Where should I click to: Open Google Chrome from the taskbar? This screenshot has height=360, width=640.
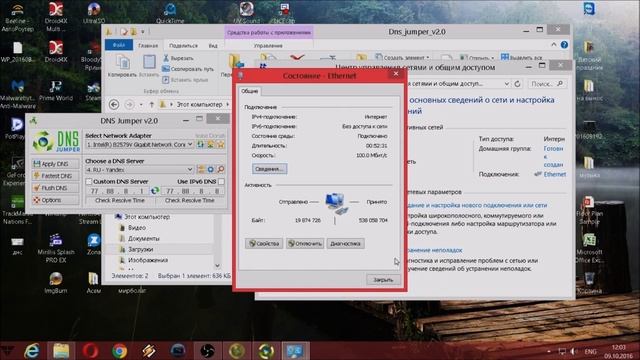120,351
